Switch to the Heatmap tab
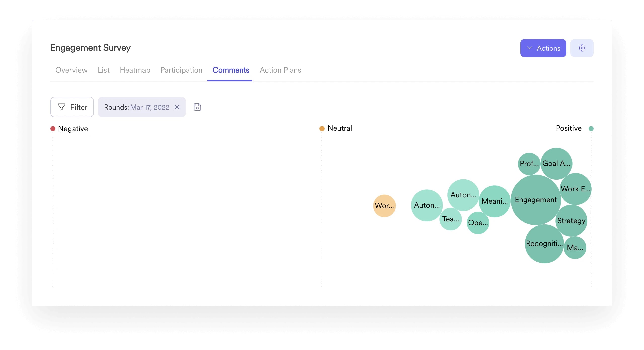Screen dimensions: 644x350 (x=135, y=70)
